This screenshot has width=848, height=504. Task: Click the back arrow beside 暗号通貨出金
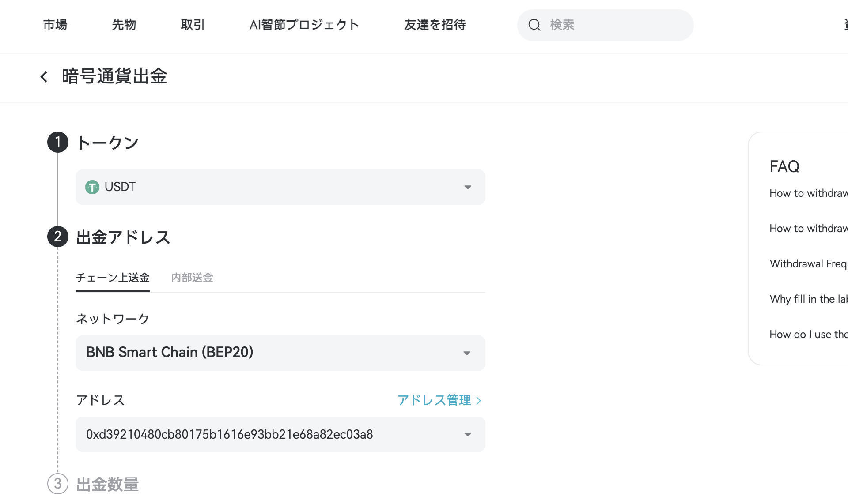tap(44, 77)
